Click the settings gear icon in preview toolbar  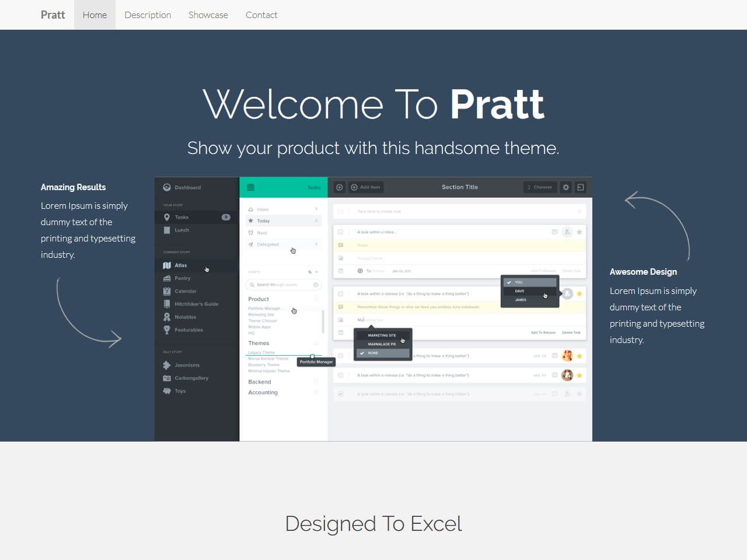click(x=566, y=187)
